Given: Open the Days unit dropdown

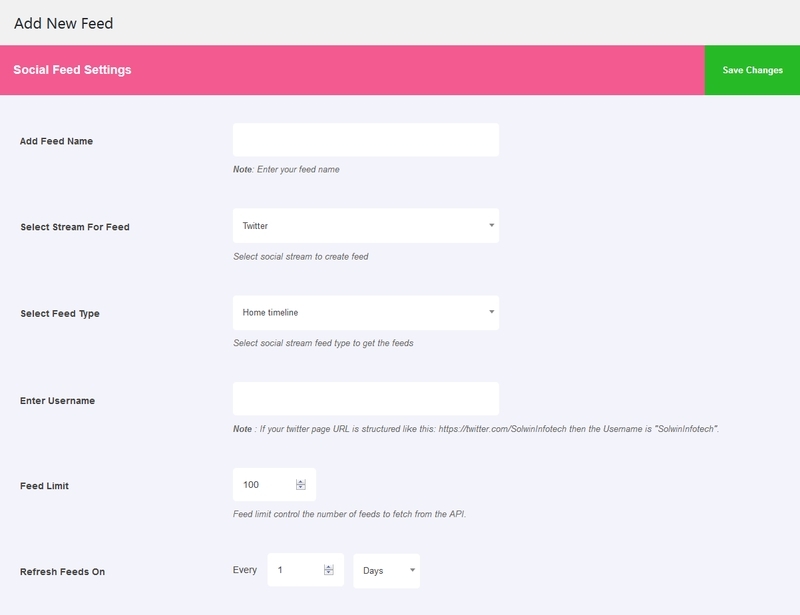Looking at the screenshot, I should (387, 571).
